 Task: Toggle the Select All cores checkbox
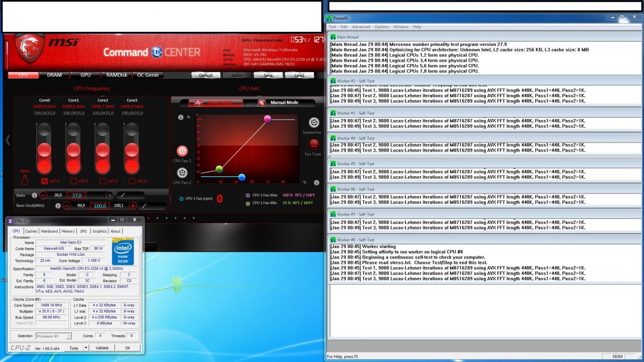coord(25,182)
